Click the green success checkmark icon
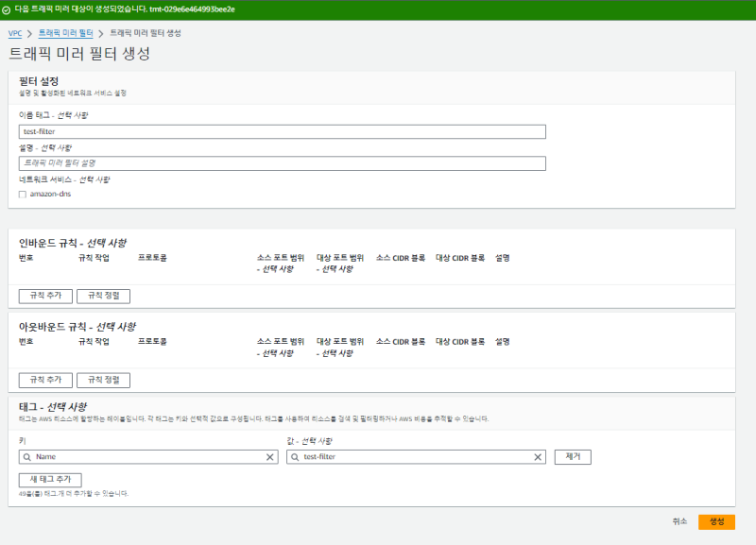 click(x=8, y=9)
